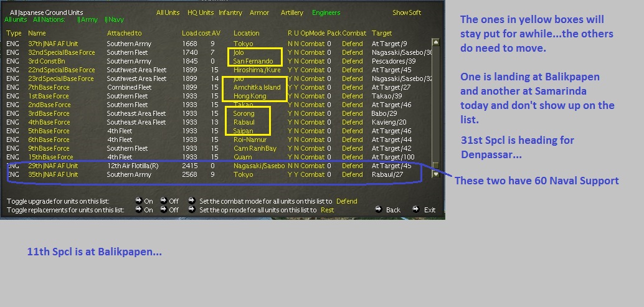Select the Engineers filter
644x307 pixels.
coord(326,12)
